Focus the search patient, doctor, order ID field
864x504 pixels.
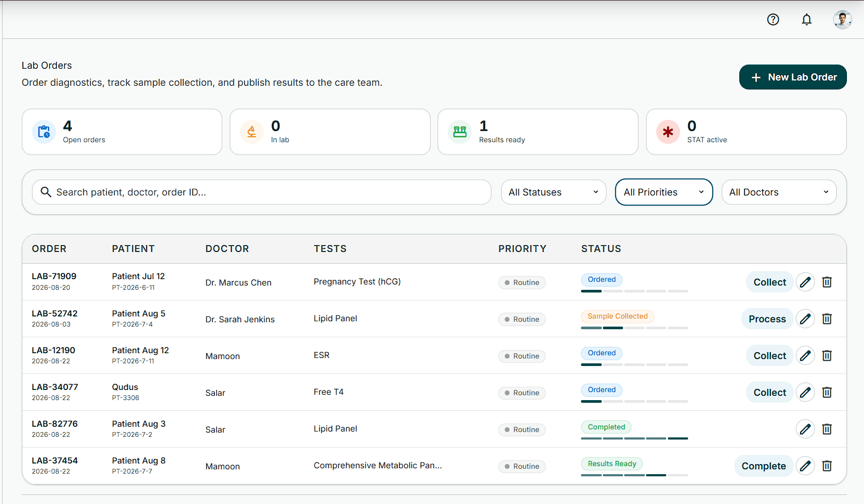(261, 192)
